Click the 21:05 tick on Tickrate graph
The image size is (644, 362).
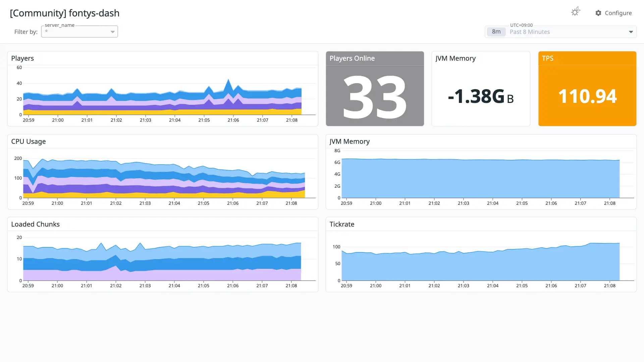click(522, 286)
